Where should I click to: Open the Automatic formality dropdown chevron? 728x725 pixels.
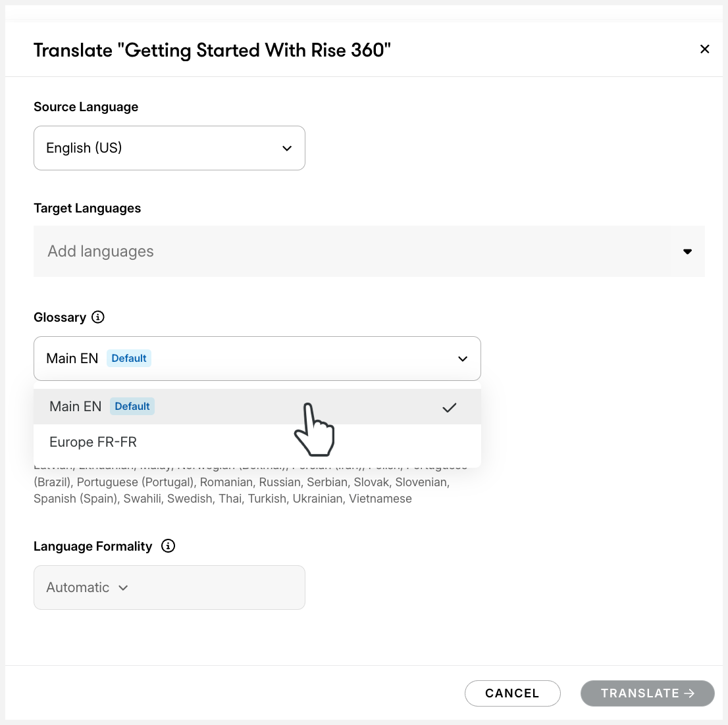click(x=124, y=587)
